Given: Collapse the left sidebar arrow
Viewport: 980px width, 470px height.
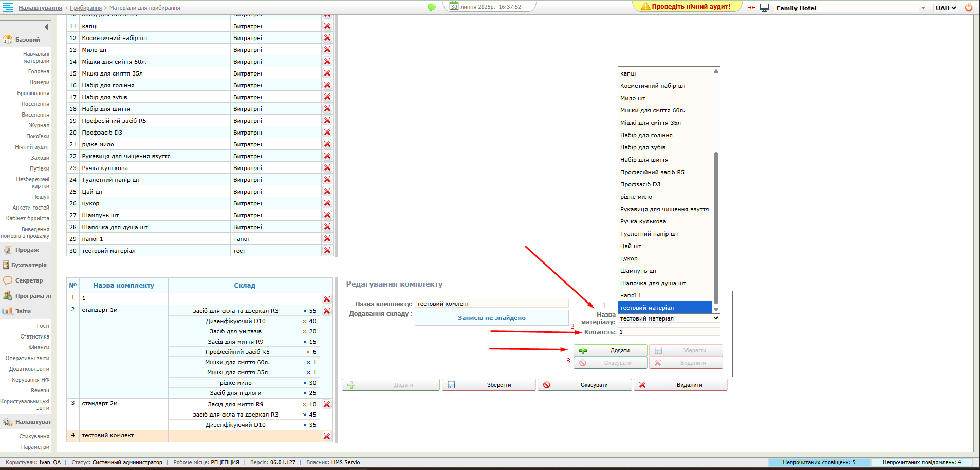Looking at the screenshot, I should [x=46, y=27].
